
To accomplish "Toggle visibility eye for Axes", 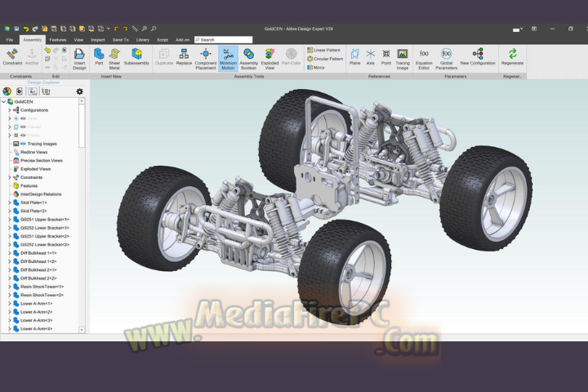I will pos(23,118).
